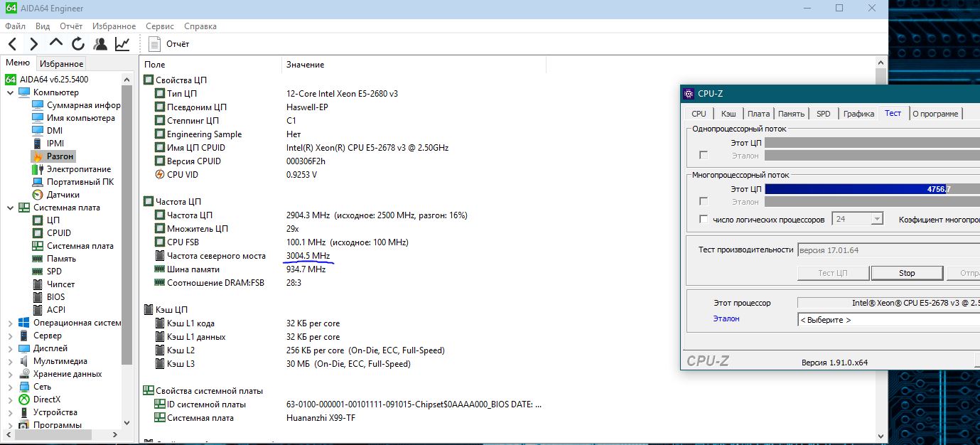This screenshot has height=445, width=980.
Task: Select ЦП under Системная плата
Action: coord(46,220)
